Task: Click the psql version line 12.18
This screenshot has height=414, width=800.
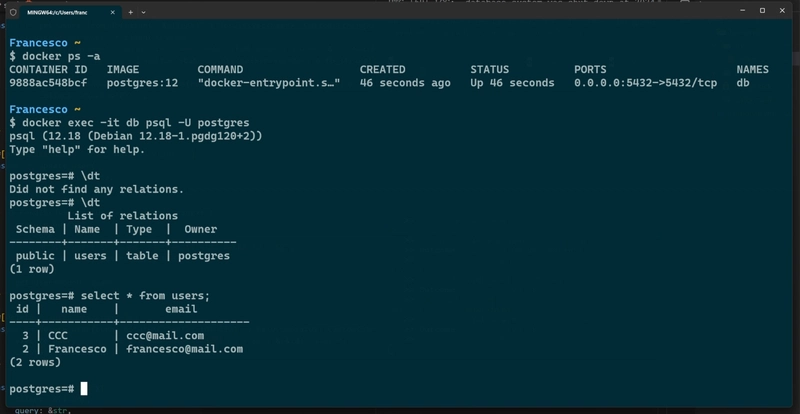Action: click(136, 136)
